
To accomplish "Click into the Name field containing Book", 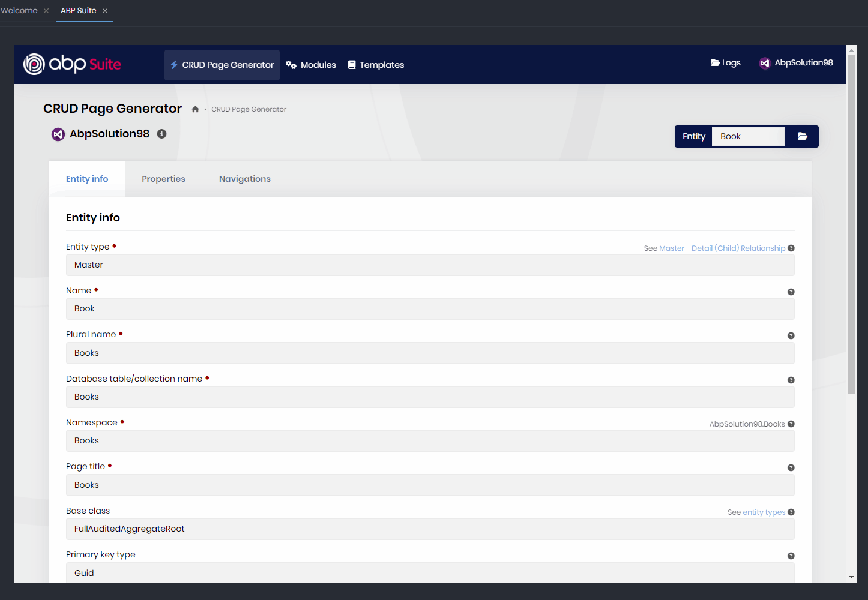I will [x=430, y=309].
